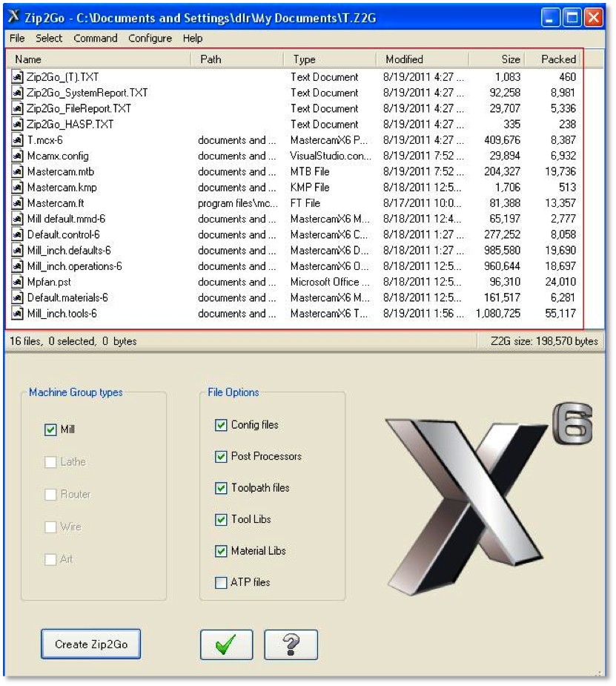Toggle the Config files checkbox
The image size is (616, 686).
221,425
